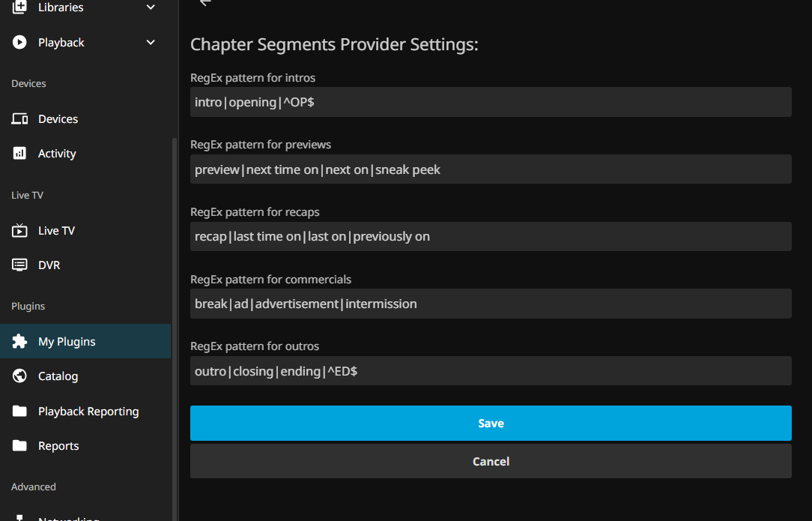Click the DVR list icon
Image resolution: width=812 pixels, height=521 pixels.
(19, 265)
